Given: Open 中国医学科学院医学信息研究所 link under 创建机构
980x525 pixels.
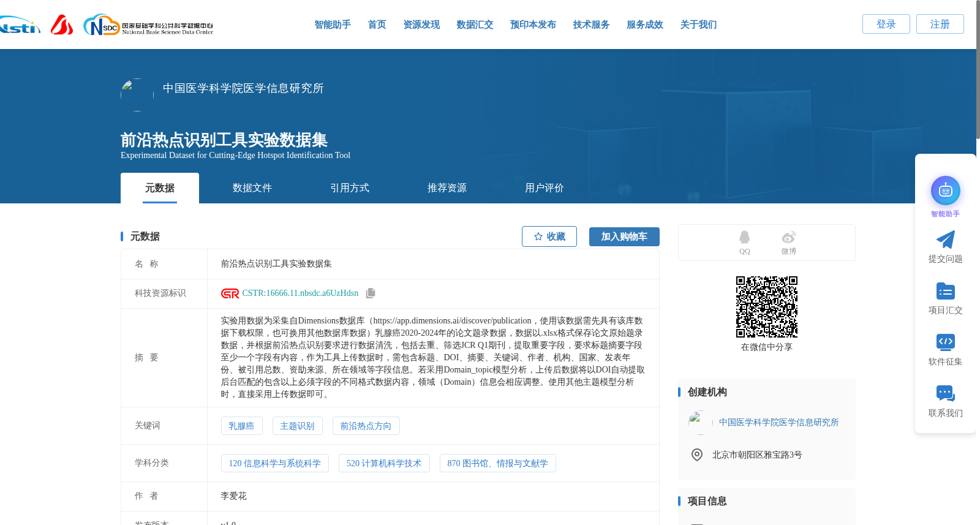Looking at the screenshot, I should [x=778, y=422].
